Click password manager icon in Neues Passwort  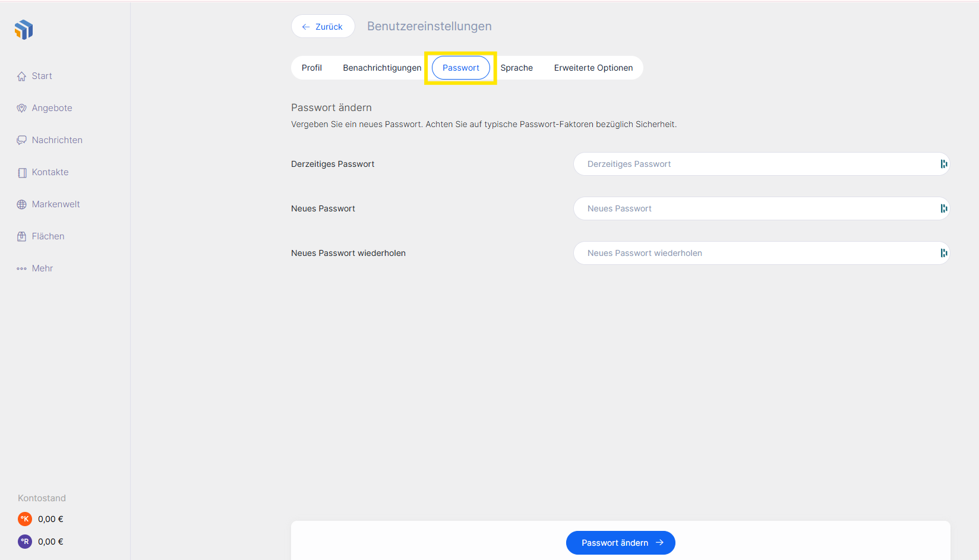tap(943, 208)
